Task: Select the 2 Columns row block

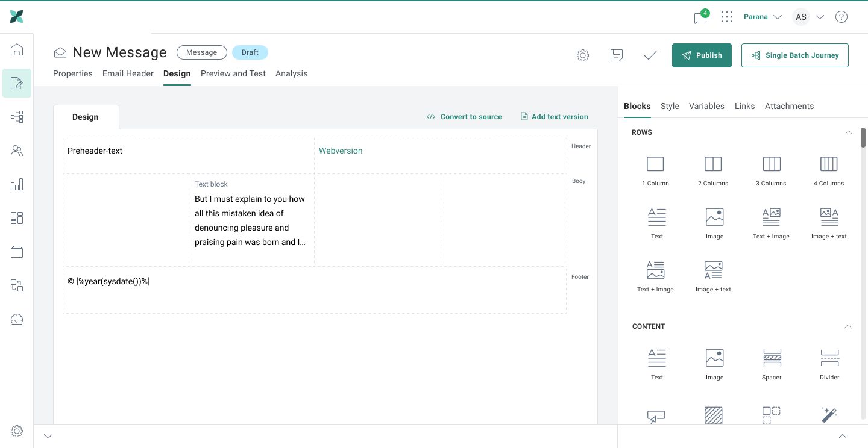Action: click(x=713, y=171)
